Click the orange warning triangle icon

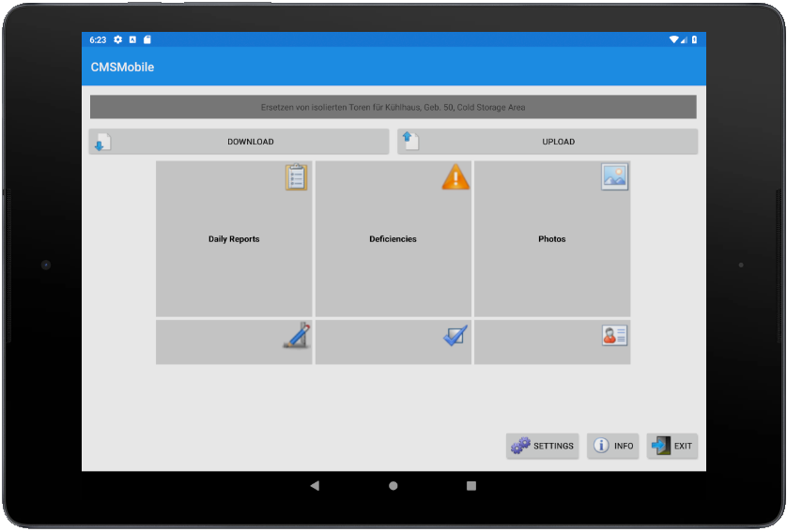coord(455,177)
